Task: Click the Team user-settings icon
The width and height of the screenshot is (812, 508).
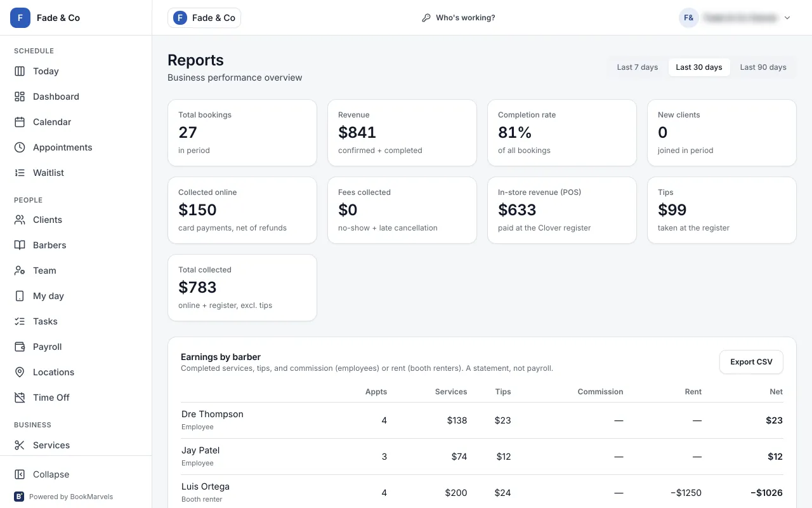Action: (x=20, y=271)
